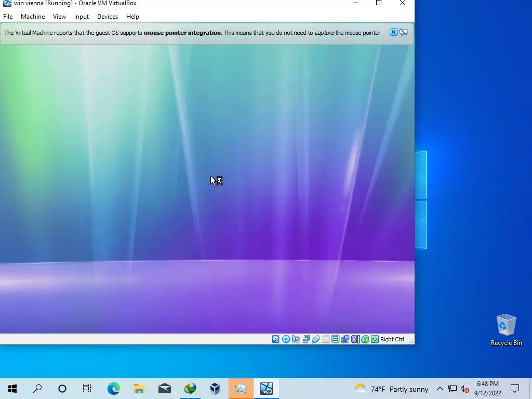
Task: Click the shared folders indicator icon
Action: 325,339
